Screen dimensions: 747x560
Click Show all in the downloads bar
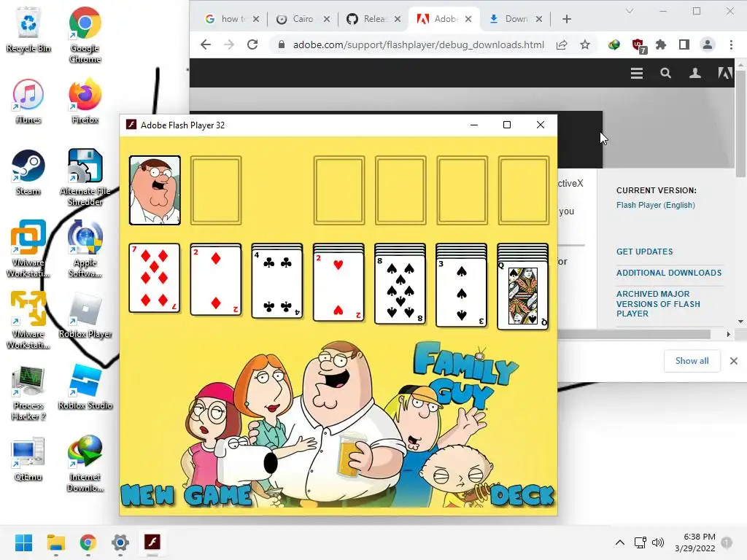pos(692,361)
